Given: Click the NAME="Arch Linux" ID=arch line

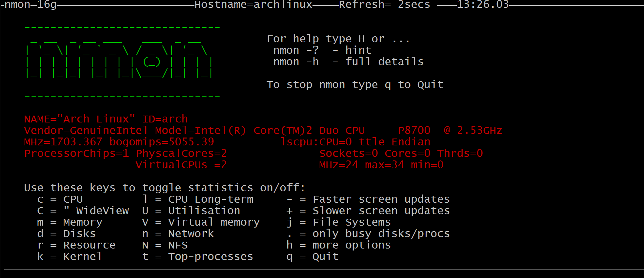Looking at the screenshot, I should click(106, 119).
